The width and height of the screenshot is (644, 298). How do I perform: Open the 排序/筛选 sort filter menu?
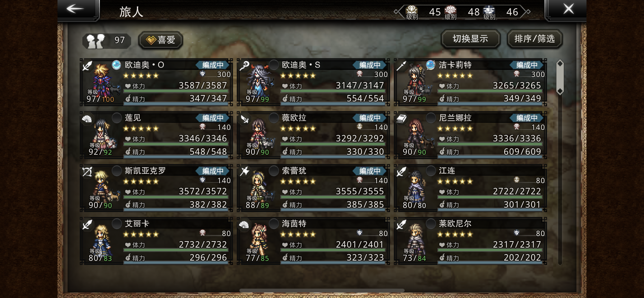pos(535,39)
